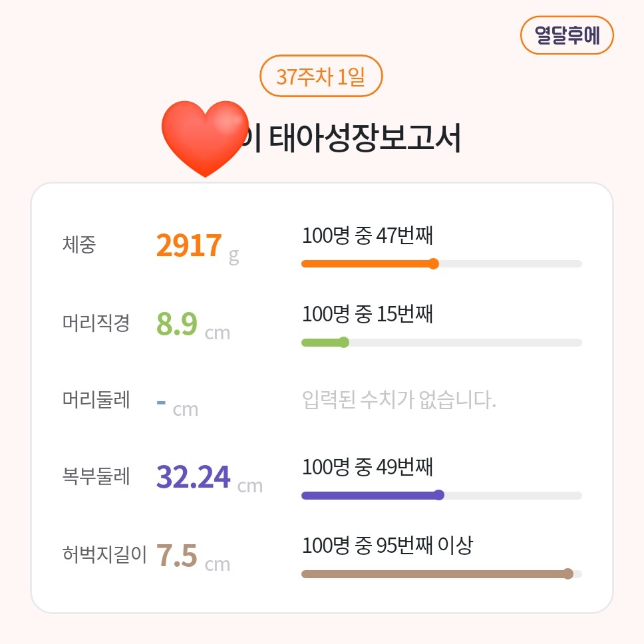Select the 32.24 cm abdominal value
The width and height of the screenshot is (644, 644).
[194, 476]
